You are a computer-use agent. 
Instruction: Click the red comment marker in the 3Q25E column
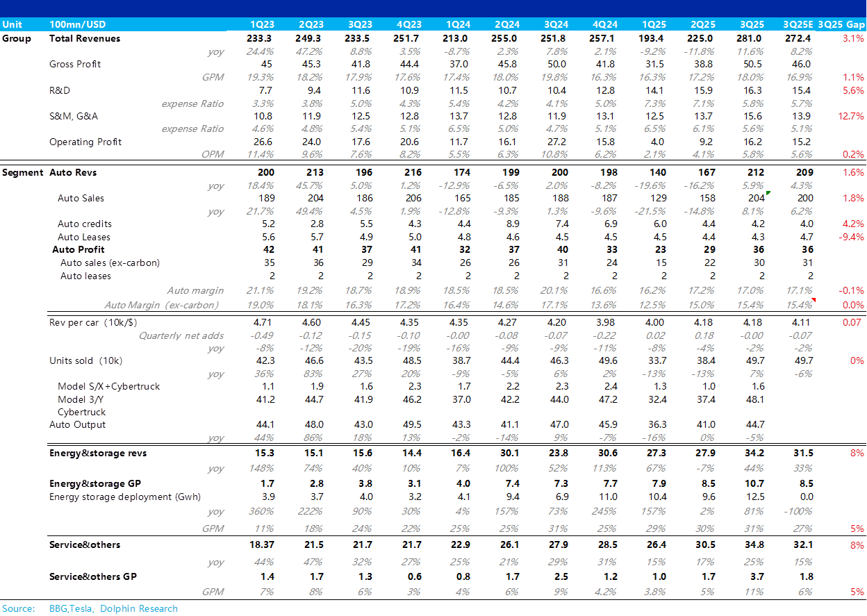pos(814,300)
